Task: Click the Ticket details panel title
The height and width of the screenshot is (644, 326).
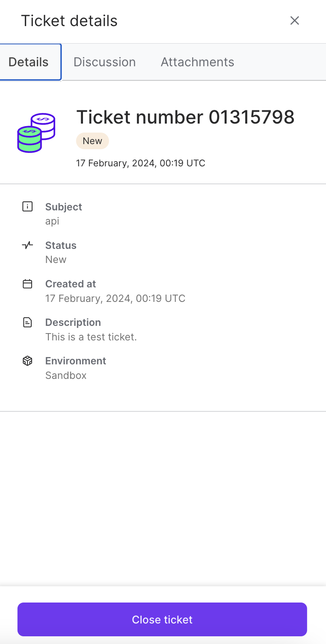Action: click(69, 20)
